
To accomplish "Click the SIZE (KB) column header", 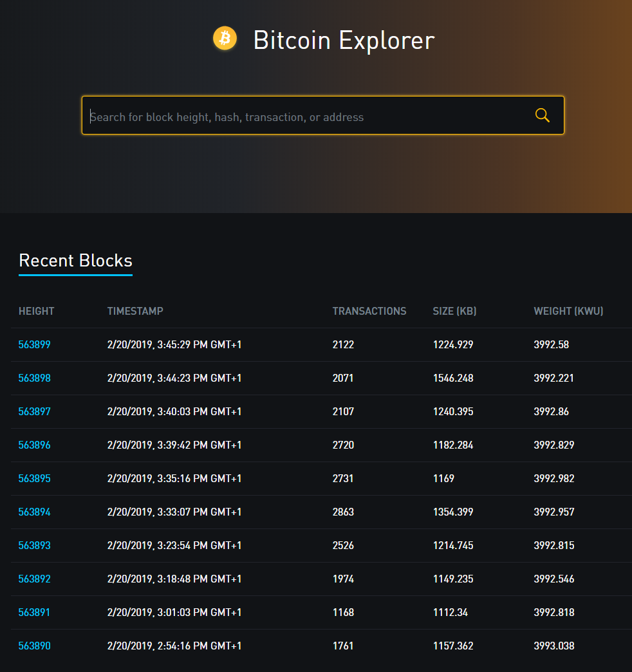I will coord(454,311).
